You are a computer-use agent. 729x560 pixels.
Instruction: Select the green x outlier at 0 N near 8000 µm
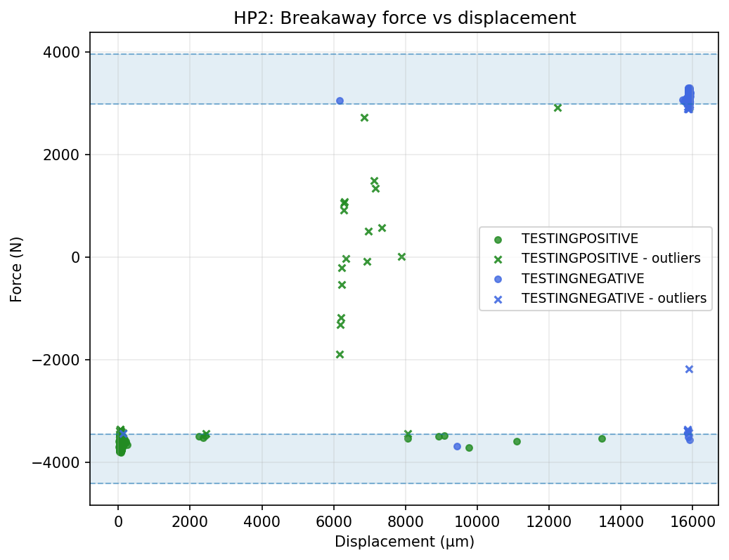(401, 256)
